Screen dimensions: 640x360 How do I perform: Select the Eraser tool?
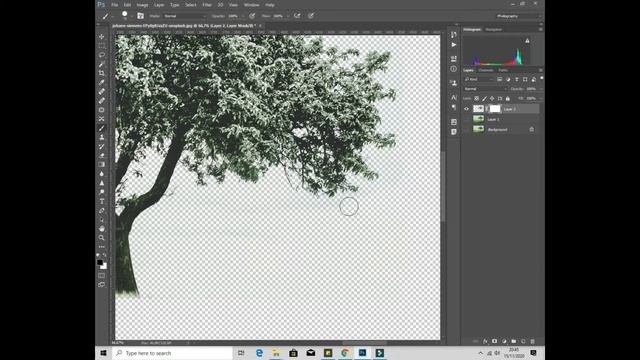coord(102,156)
